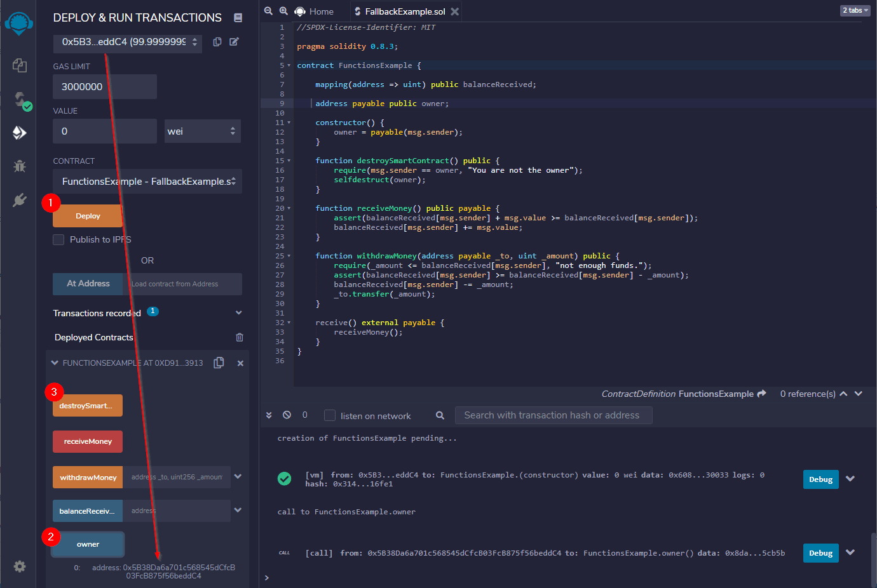Focus Load contract from Address field
The height and width of the screenshot is (588, 877).
[183, 284]
